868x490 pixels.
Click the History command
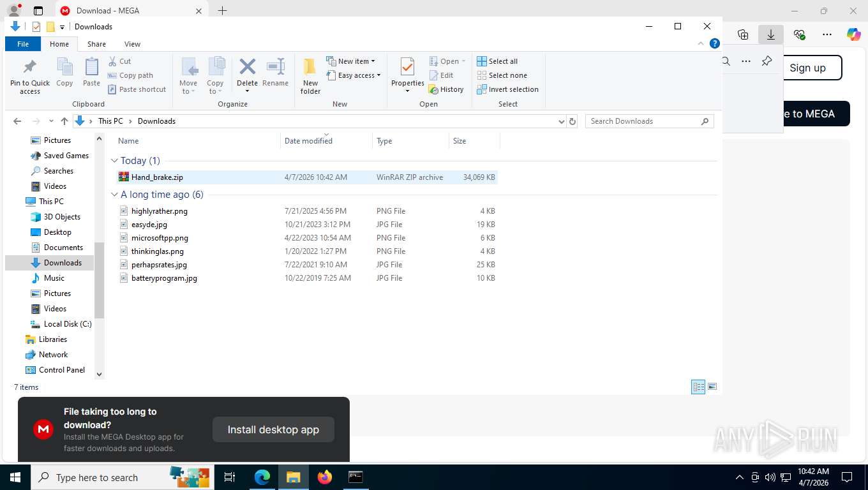point(446,89)
